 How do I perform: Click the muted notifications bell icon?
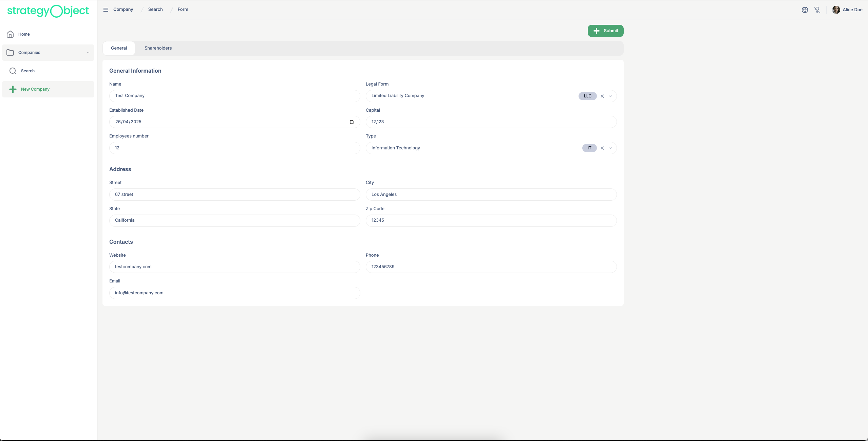click(x=817, y=10)
